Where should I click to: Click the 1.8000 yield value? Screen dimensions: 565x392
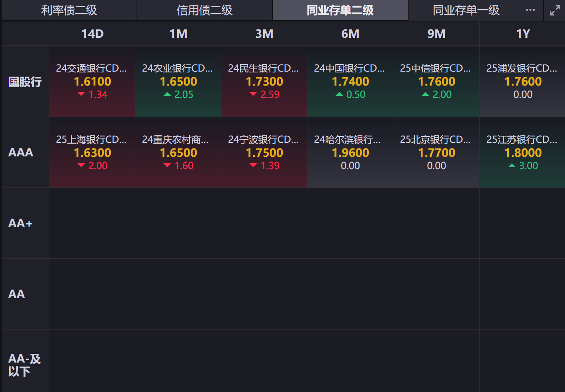point(523,153)
